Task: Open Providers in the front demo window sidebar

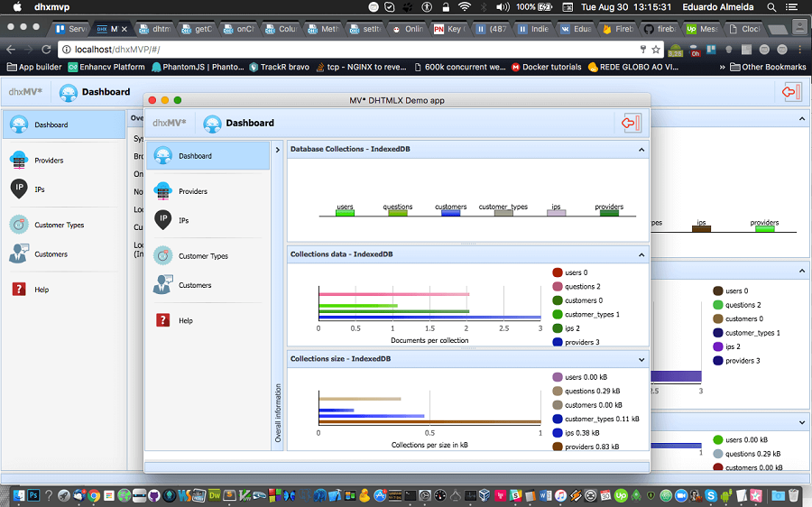Action: tap(208, 191)
